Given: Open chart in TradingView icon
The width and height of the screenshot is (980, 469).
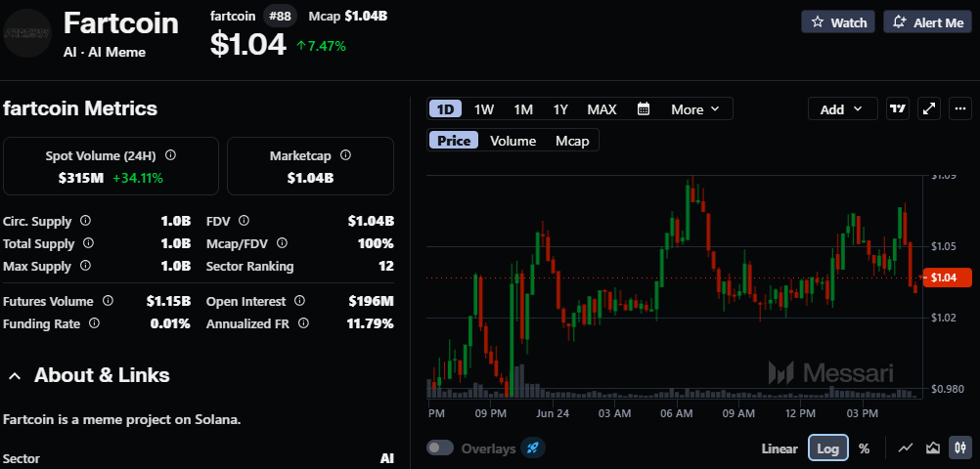Looking at the screenshot, I should tap(898, 108).
